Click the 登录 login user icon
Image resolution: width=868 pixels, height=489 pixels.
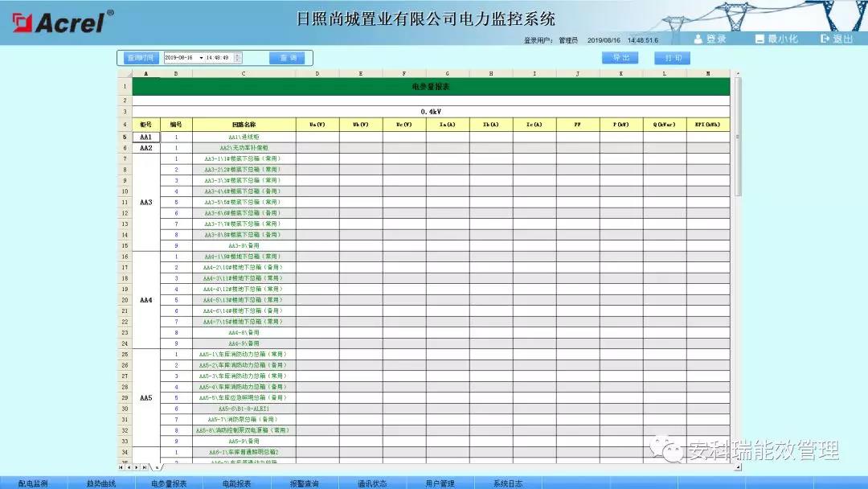pos(698,39)
